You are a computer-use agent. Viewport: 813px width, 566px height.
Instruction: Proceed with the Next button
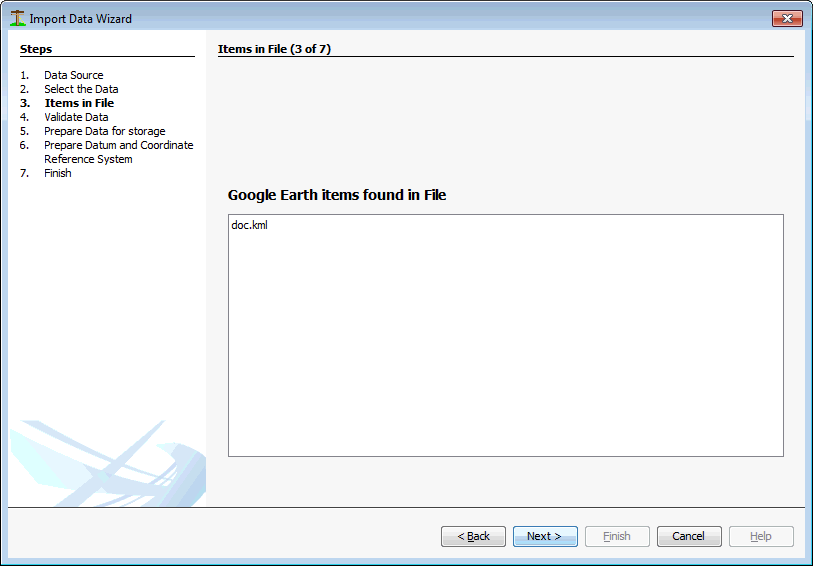tap(545, 536)
